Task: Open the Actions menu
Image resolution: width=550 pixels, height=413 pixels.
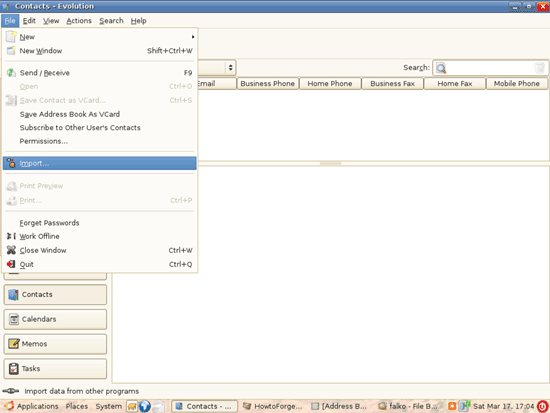Action: pos(79,21)
